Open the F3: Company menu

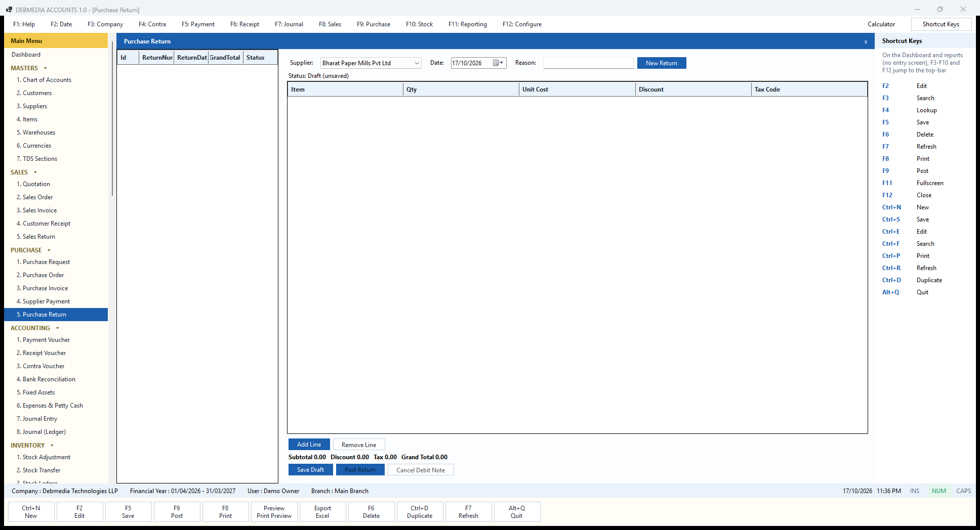coord(105,24)
